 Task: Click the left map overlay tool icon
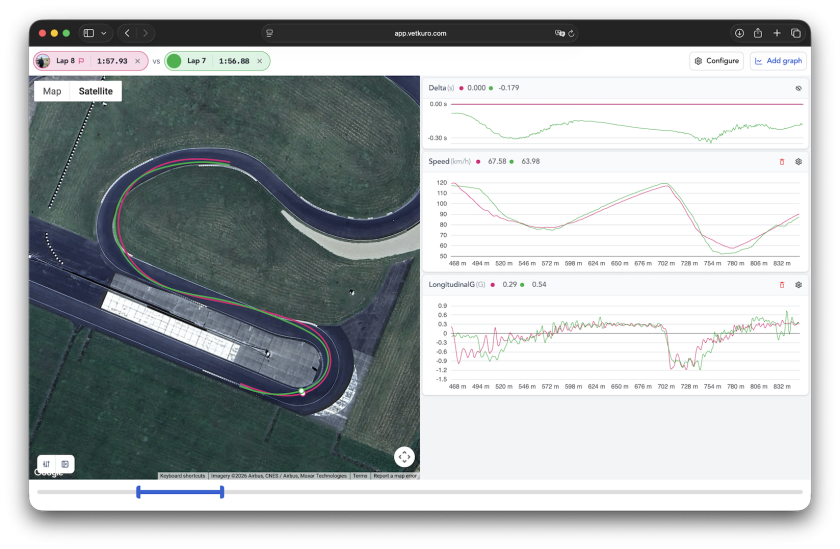[47, 464]
